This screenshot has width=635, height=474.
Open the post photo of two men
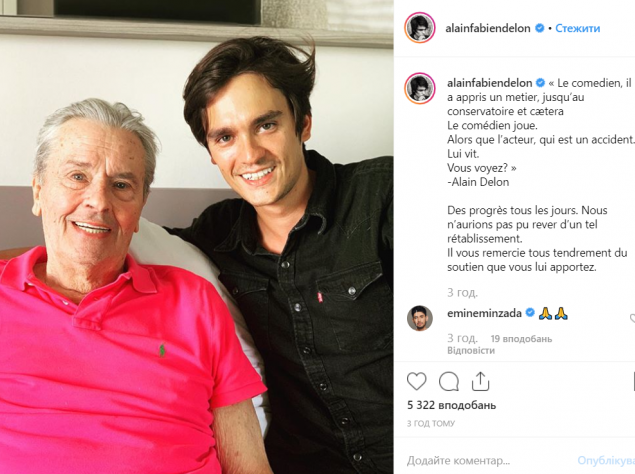(196, 237)
